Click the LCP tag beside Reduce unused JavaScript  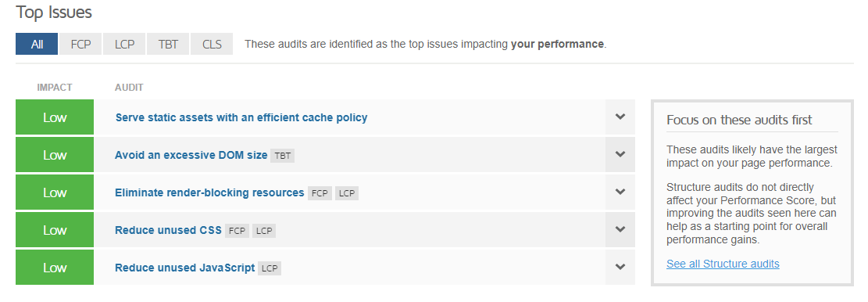270,268
